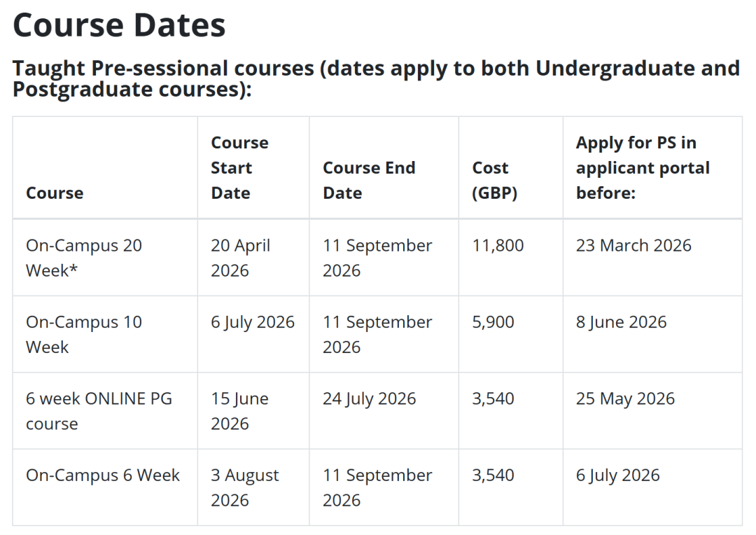Click the On-Campus 10 Week cell
Image resolution: width=756 pixels, height=535 pixels.
84,334
